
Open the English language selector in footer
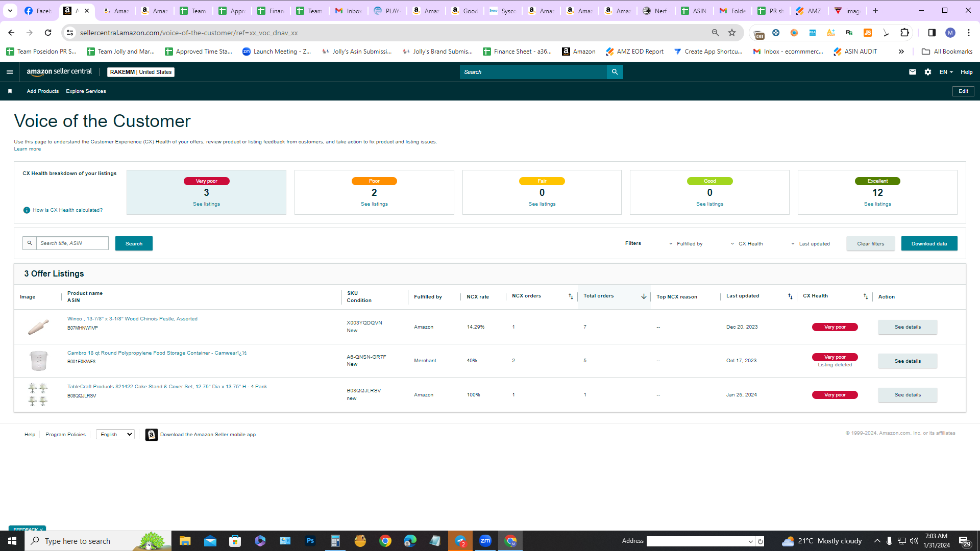(115, 435)
